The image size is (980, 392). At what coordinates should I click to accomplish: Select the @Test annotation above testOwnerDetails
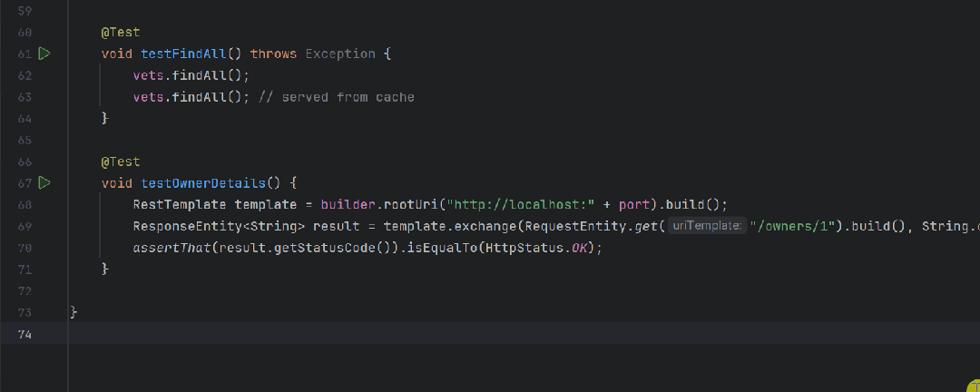(x=121, y=162)
